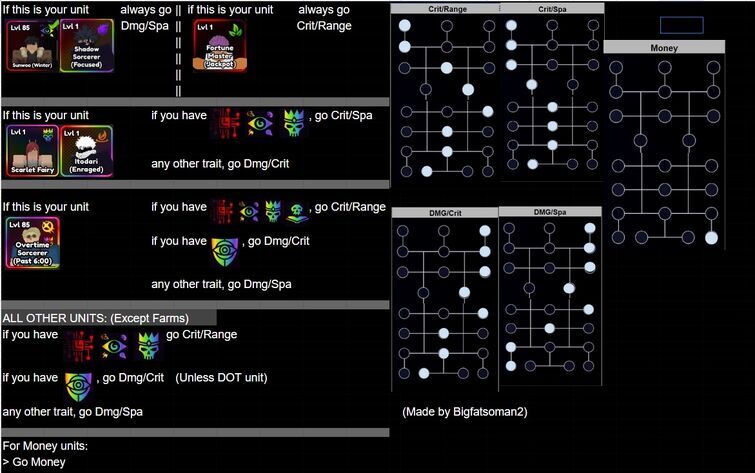Select the Money tree header

point(664,47)
